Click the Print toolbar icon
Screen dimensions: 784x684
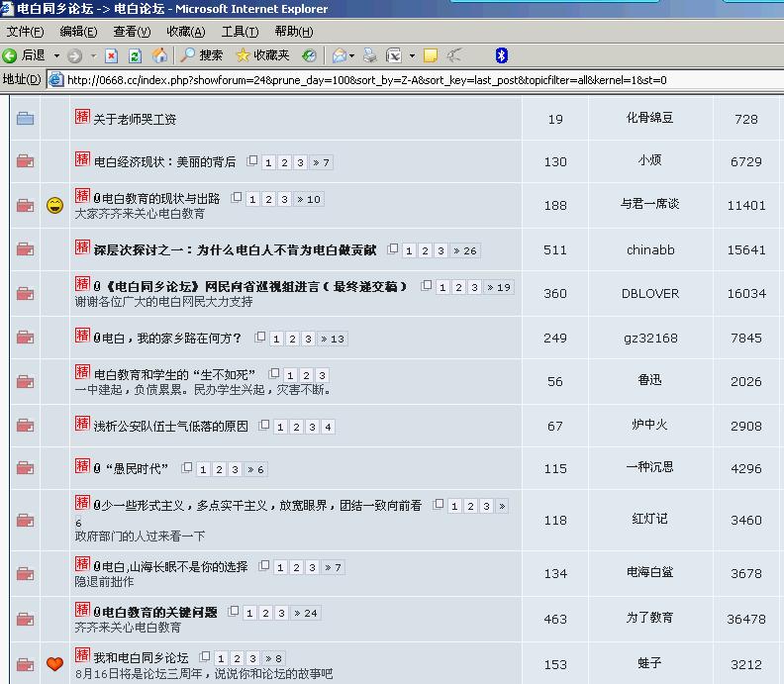pyautogui.click(x=370, y=55)
